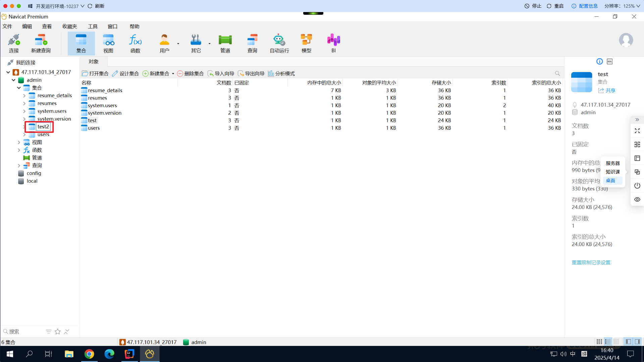This screenshot has height=362, width=644.
Task: Select the 对象 tab
Action: pos(94,62)
